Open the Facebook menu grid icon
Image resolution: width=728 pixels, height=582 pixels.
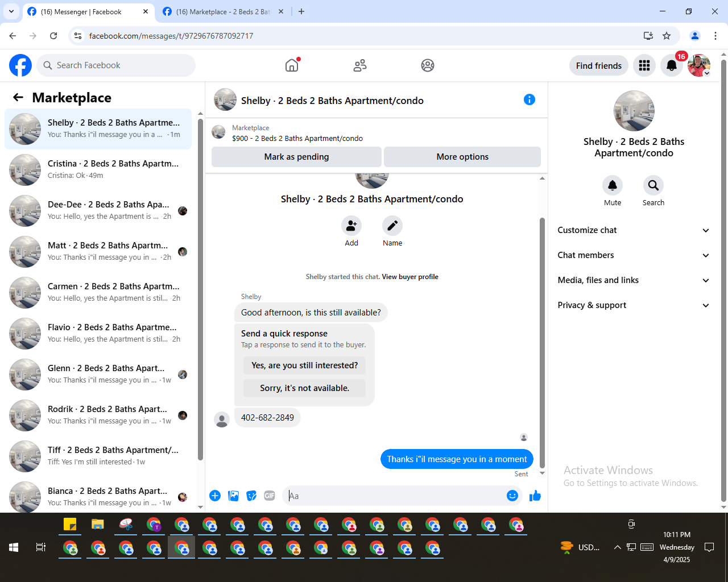(x=644, y=65)
